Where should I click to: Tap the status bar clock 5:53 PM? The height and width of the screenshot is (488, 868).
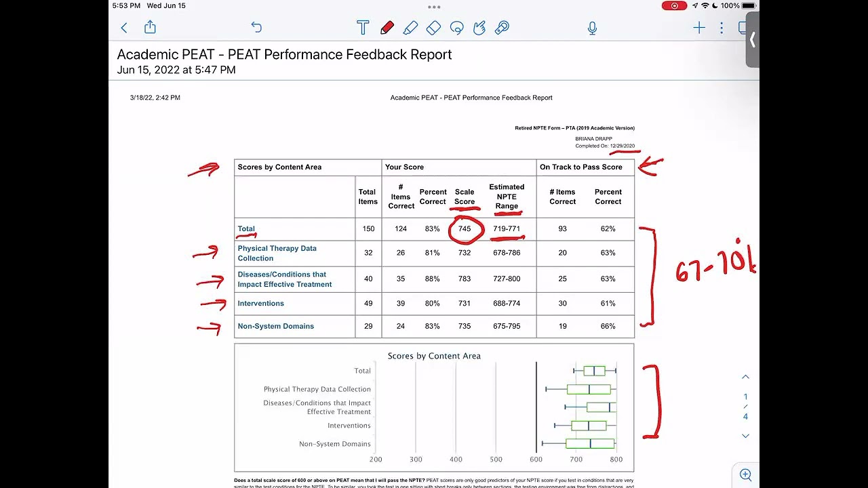(x=126, y=5)
